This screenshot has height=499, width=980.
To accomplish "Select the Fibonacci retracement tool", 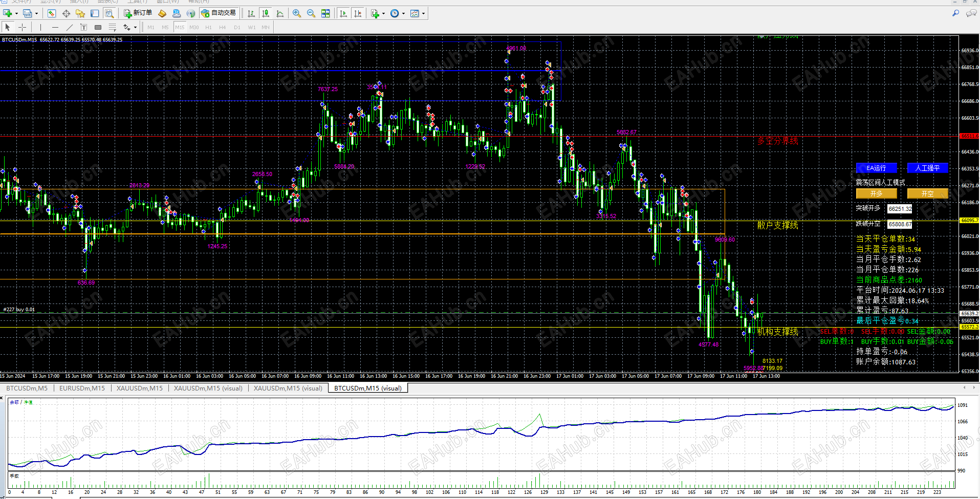I will [112, 27].
